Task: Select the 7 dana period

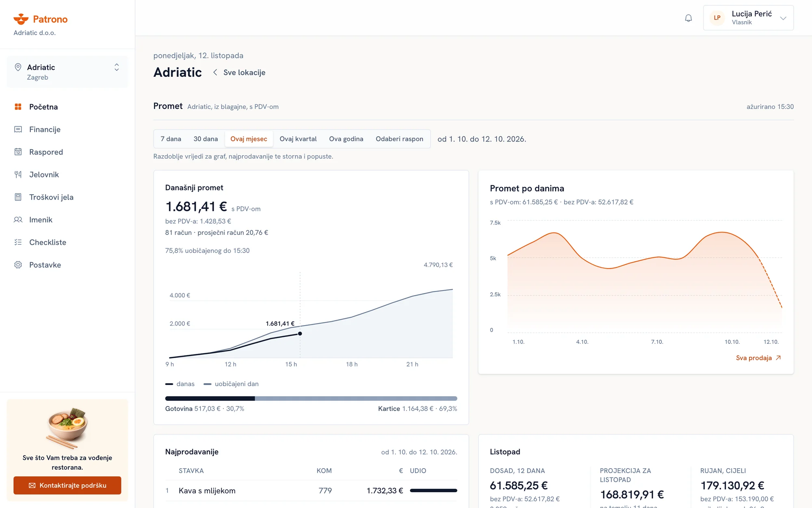Action: (171, 139)
